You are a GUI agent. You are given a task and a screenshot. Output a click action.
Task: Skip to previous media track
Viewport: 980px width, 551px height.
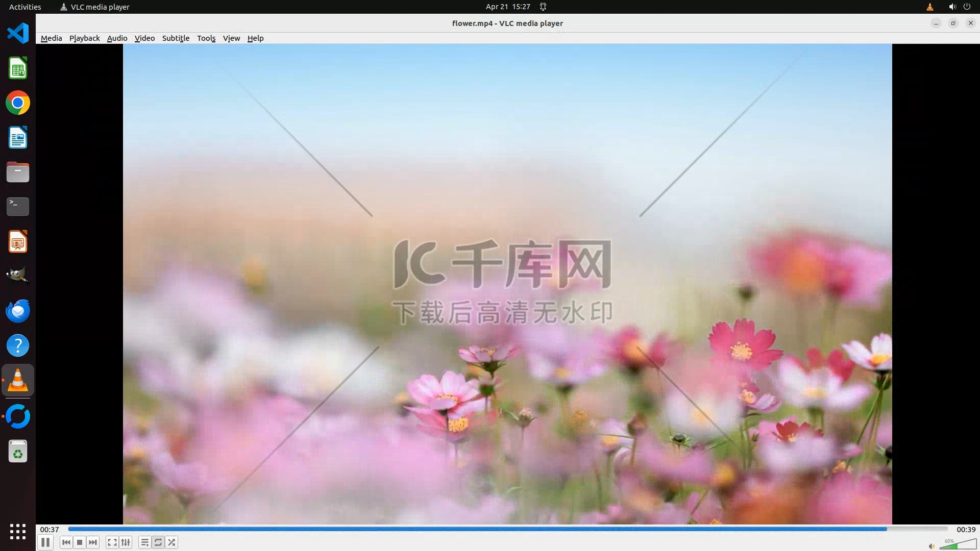66,542
